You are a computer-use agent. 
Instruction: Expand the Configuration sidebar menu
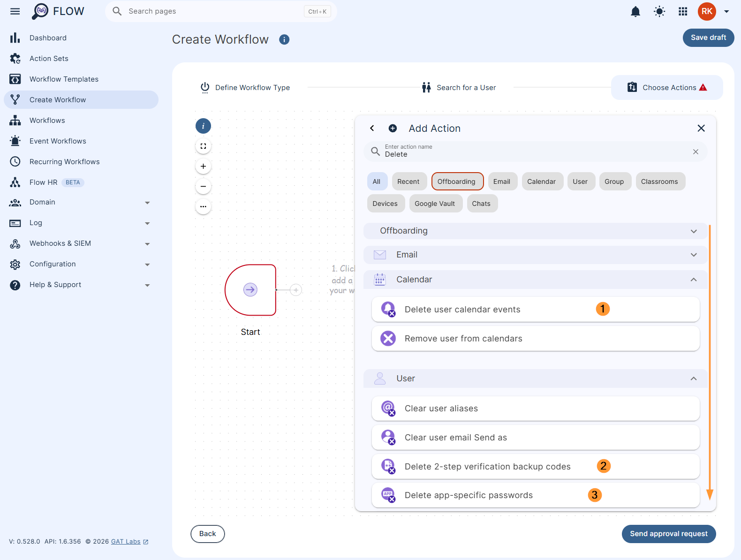pos(81,264)
